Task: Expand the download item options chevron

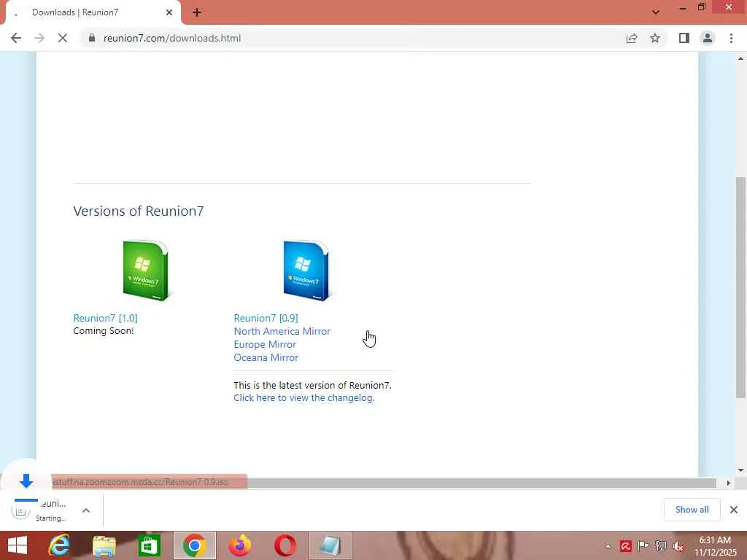Action: pos(86,510)
